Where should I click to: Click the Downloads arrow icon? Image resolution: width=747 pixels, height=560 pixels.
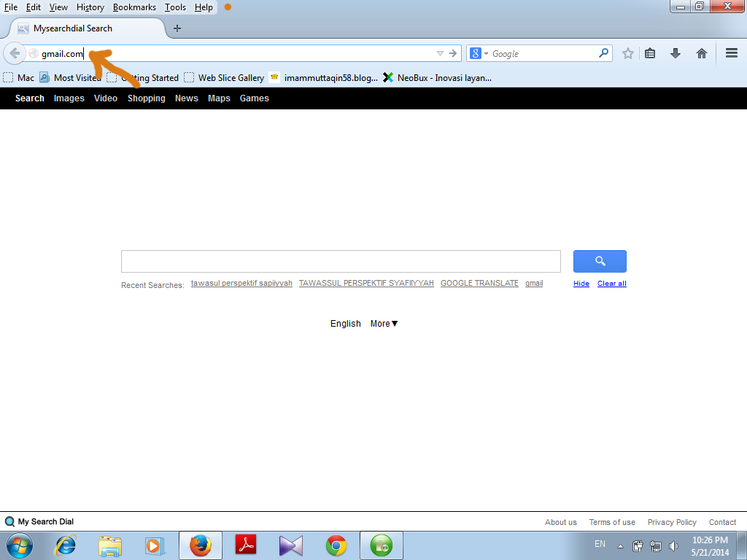coord(675,52)
